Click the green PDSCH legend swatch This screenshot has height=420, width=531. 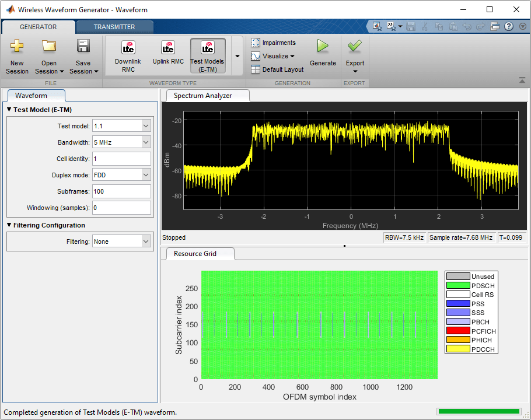tap(457, 285)
